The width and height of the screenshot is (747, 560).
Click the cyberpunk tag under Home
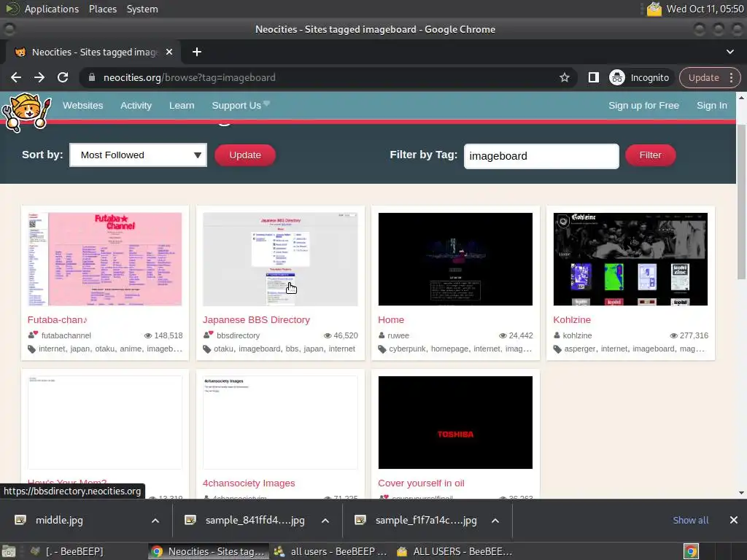tap(407, 349)
